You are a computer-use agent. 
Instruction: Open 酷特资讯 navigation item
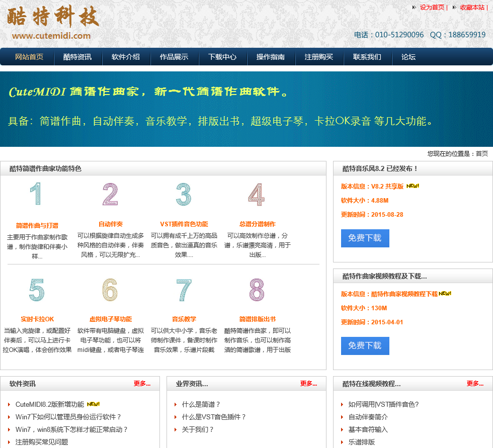coord(77,57)
